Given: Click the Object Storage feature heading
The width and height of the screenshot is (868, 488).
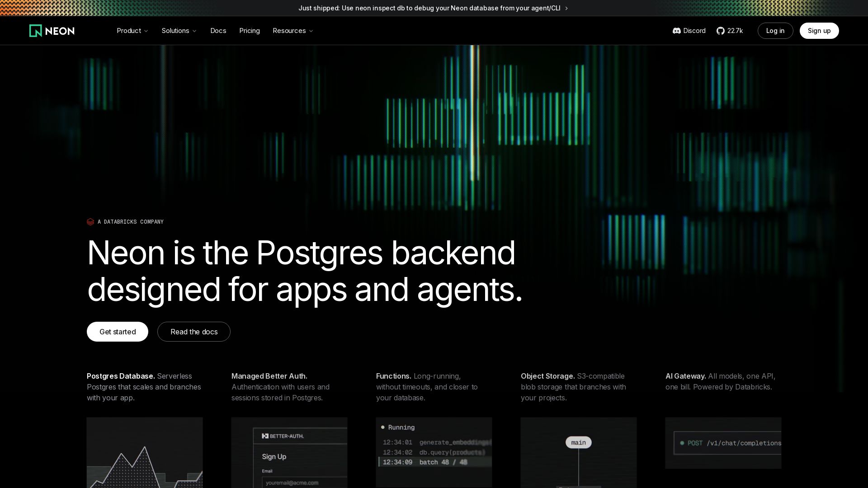Looking at the screenshot, I should tap(548, 376).
